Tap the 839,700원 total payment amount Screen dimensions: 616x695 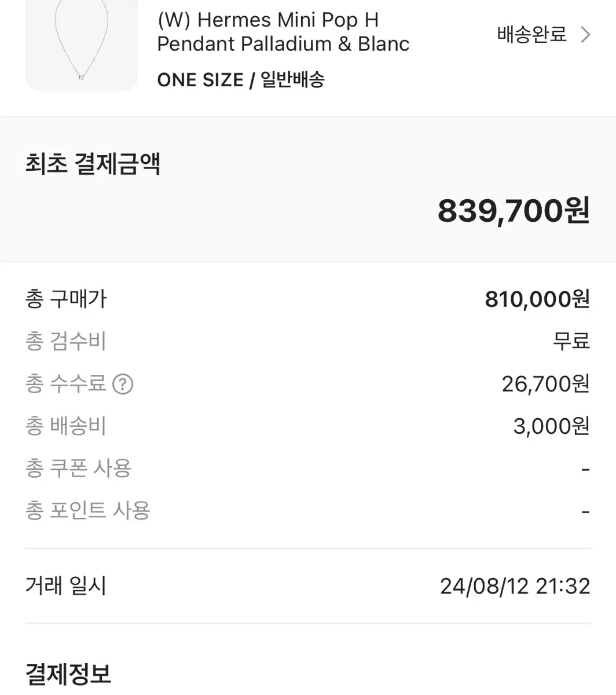(514, 210)
